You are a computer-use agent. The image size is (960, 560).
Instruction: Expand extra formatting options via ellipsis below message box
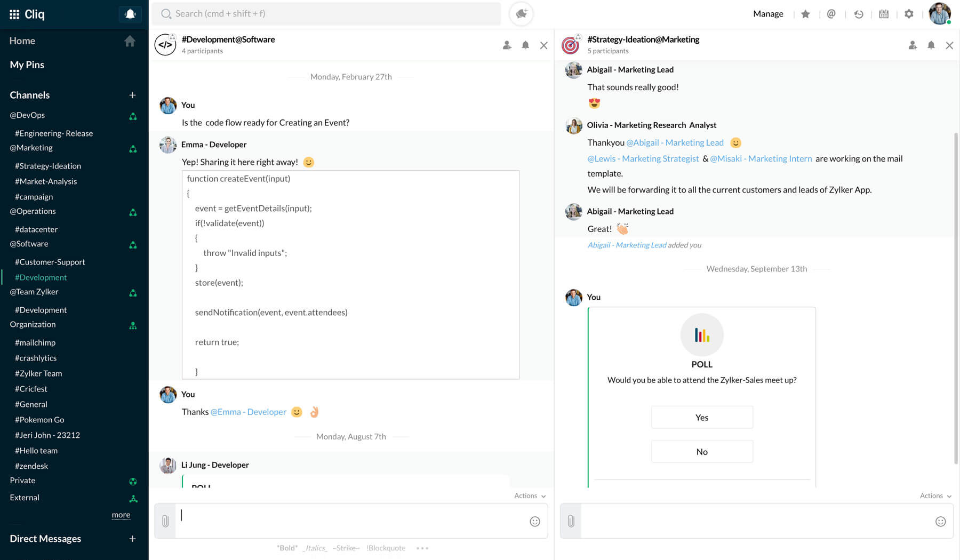tap(422, 548)
